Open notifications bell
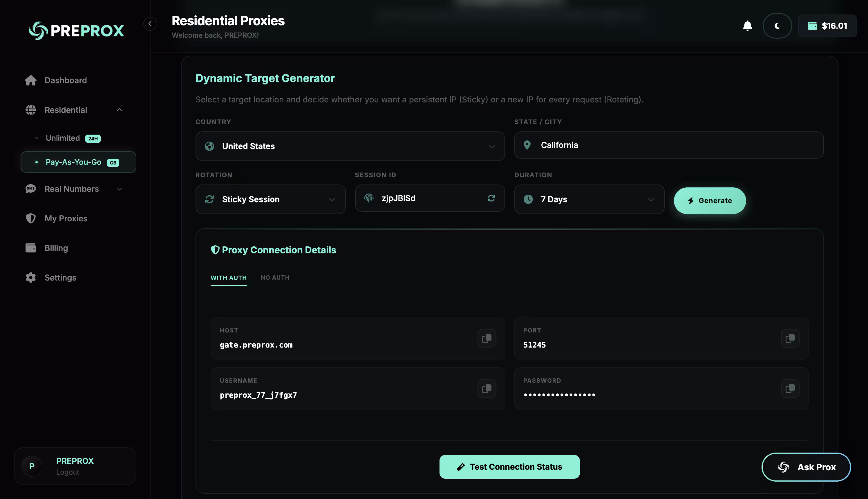 tap(747, 26)
